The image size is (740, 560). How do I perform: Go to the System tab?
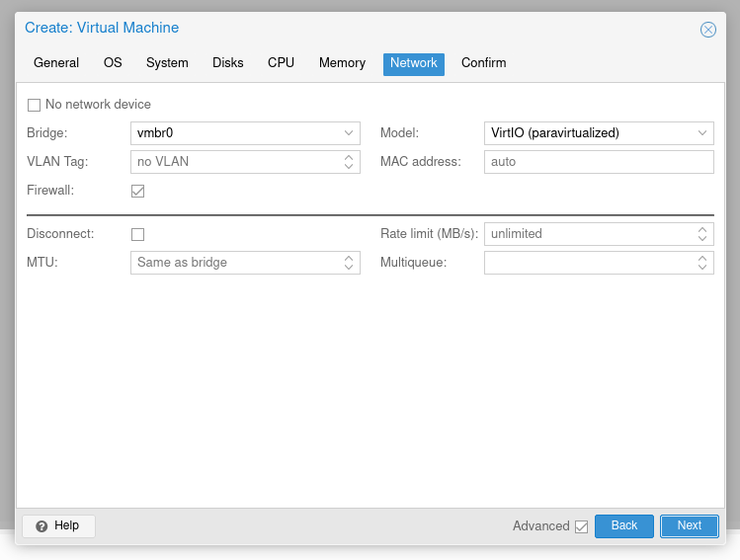tap(167, 63)
